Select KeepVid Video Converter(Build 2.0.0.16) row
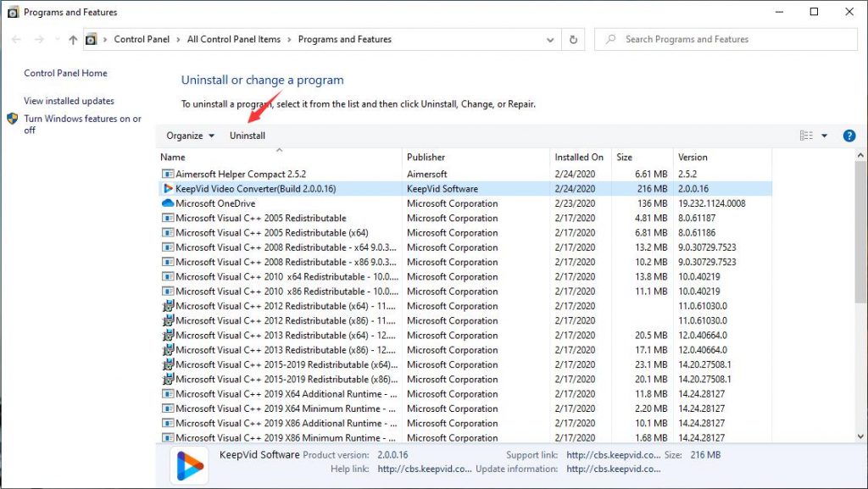Screen dimensions: 868x489 [465, 189]
